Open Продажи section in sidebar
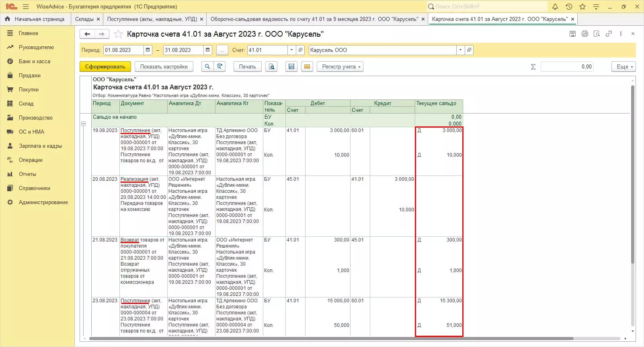644x347 pixels. click(x=29, y=75)
